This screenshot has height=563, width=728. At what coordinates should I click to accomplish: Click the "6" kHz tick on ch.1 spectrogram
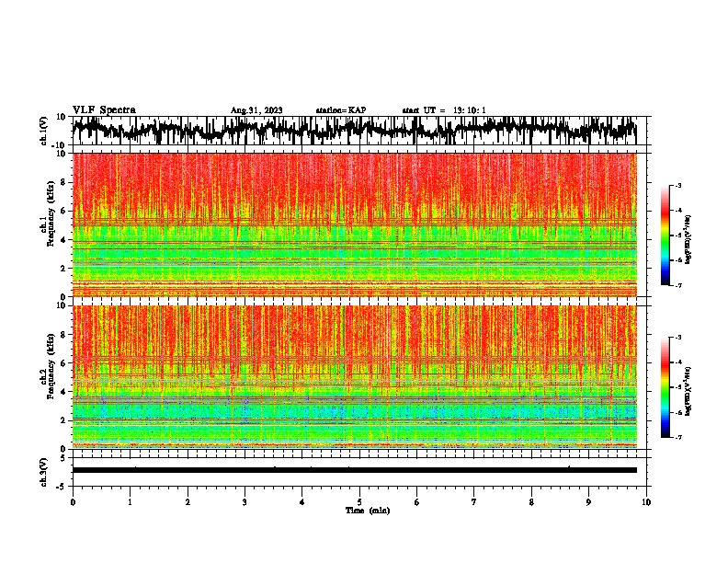pos(64,211)
